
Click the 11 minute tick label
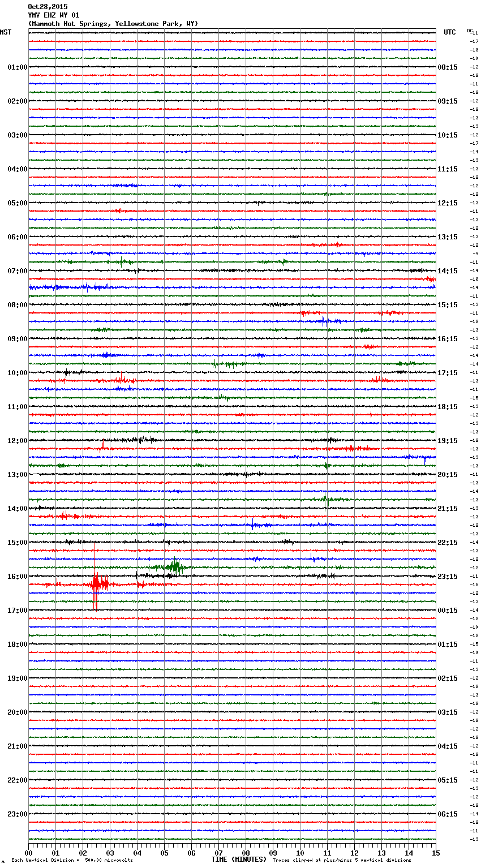(328, 853)
